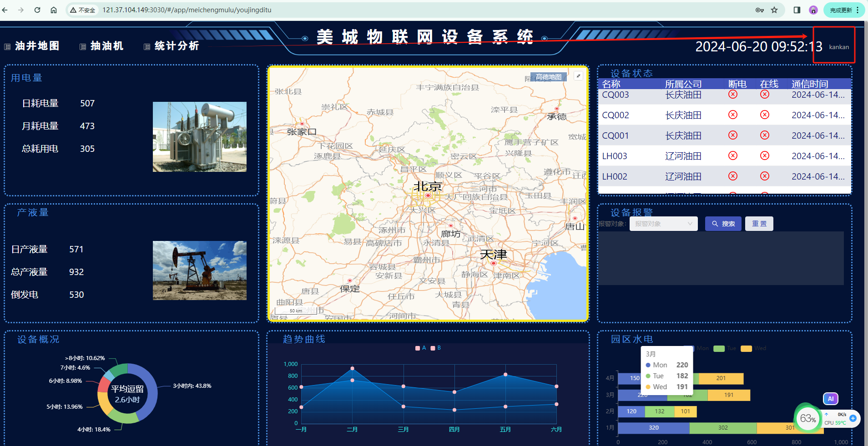Click 辽河油田 in the LH002 row
The image size is (868, 446).
point(683,176)
